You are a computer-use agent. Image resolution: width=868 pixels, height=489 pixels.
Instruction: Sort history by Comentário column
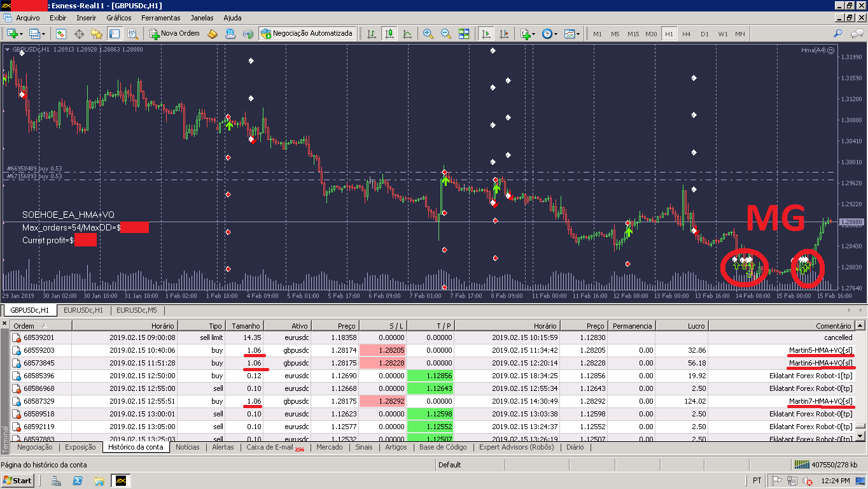781,325
